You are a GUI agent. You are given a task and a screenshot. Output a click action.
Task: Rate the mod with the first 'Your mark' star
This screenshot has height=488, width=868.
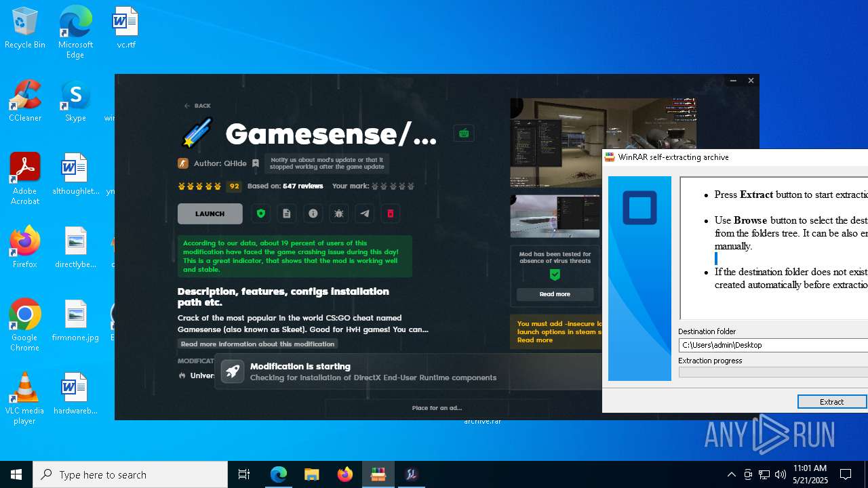tap(376, 186)
